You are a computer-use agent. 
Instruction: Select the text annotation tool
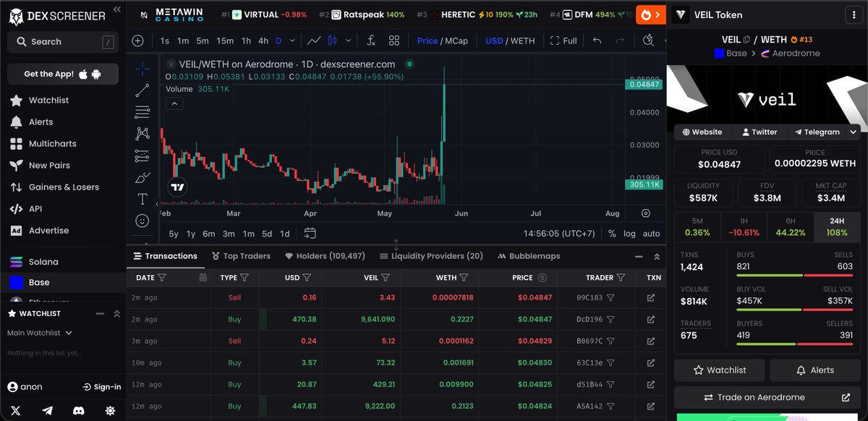(x=142, y=199)
